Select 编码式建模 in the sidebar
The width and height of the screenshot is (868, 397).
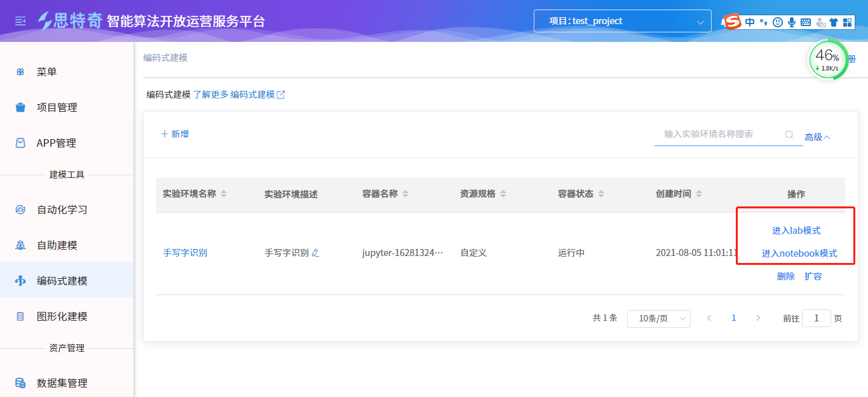pyautogui.click(x=67, y=281)
